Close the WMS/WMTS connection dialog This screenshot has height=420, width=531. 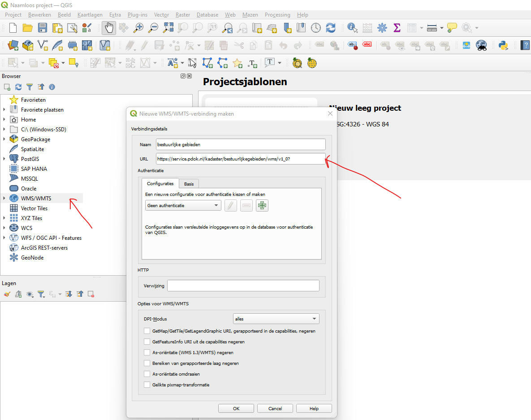click(330, 113)
